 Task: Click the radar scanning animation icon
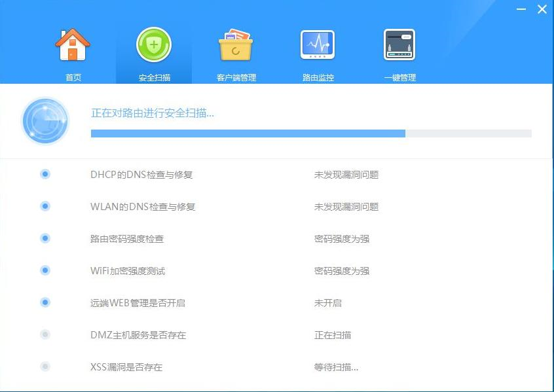pyautogui.click(x=45, y=121)
